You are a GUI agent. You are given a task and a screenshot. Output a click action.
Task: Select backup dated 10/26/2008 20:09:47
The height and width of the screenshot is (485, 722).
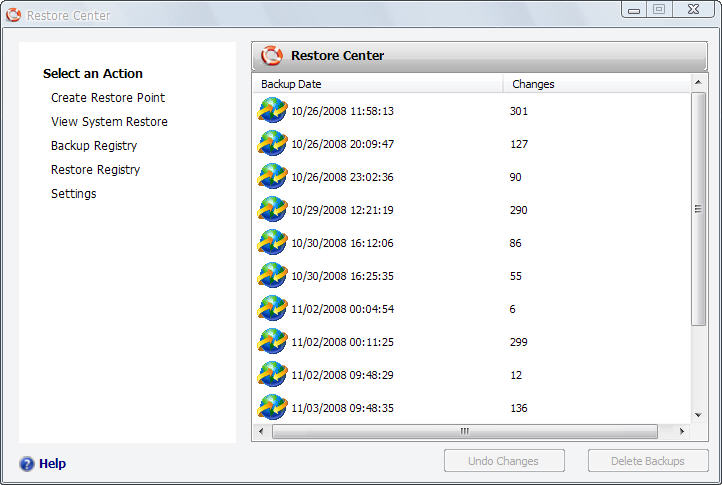pos(342,144)
